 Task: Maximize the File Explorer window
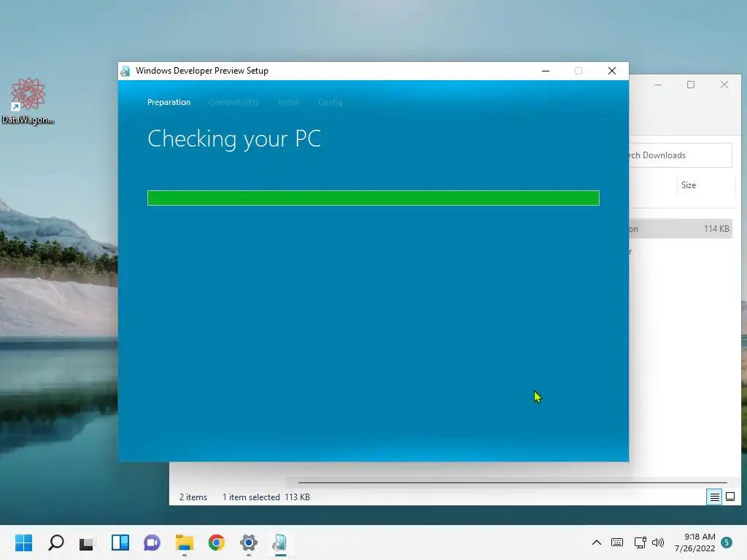click(691, 85)
